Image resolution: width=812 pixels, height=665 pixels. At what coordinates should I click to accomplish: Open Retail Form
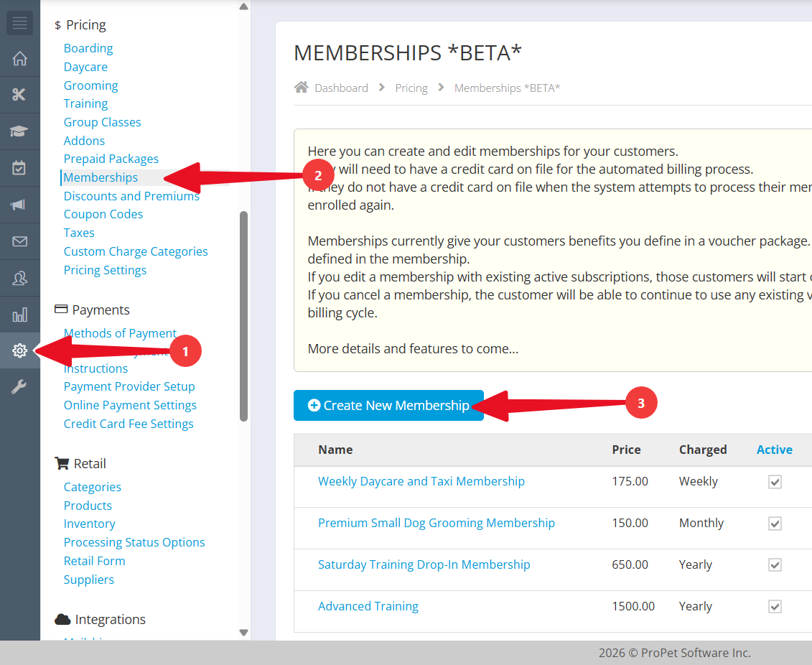[x=94, y=562]
